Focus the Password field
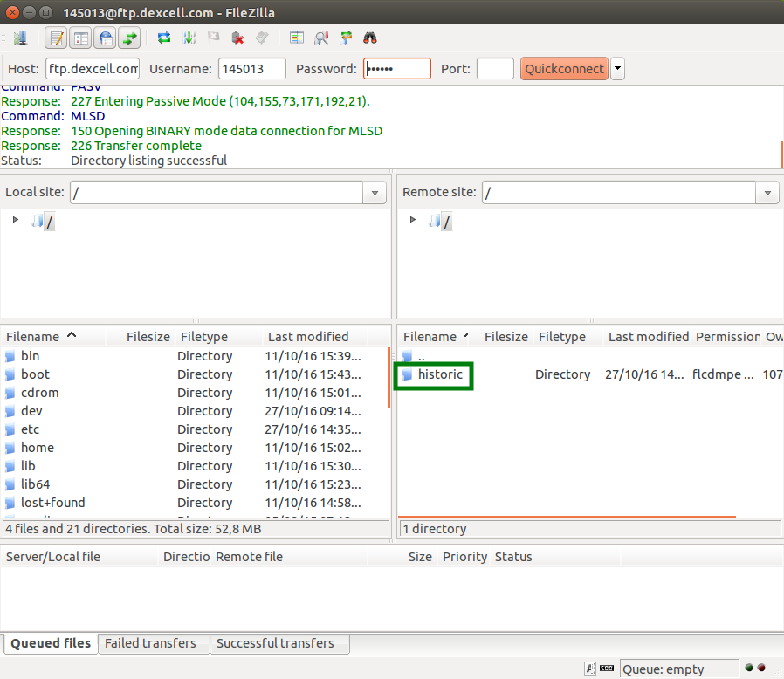Screen dimensions: 784x679 point(397,68)
